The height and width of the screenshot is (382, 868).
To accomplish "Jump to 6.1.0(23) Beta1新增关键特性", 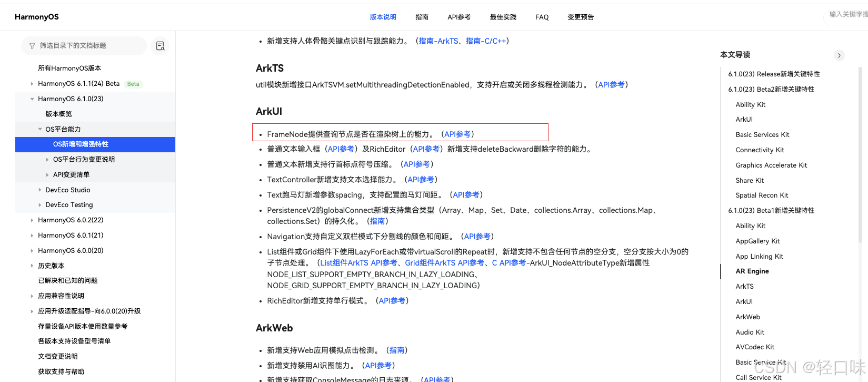I will (771, 211).
